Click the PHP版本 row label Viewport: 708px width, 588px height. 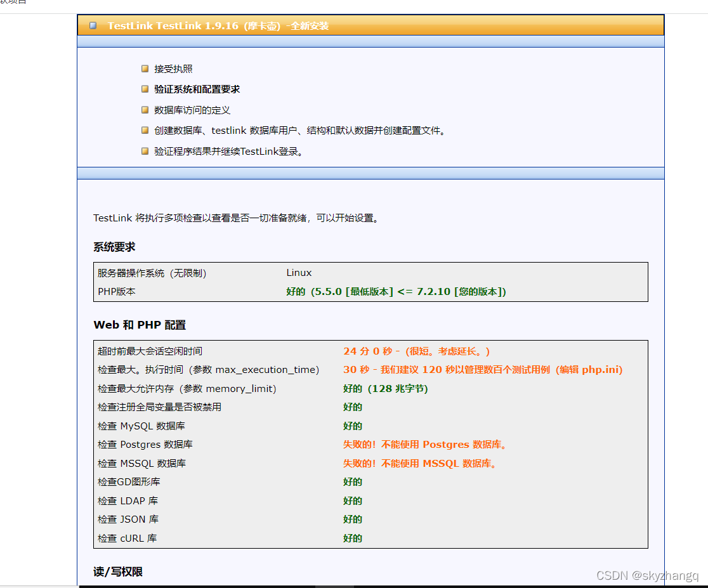pos(117,292)
